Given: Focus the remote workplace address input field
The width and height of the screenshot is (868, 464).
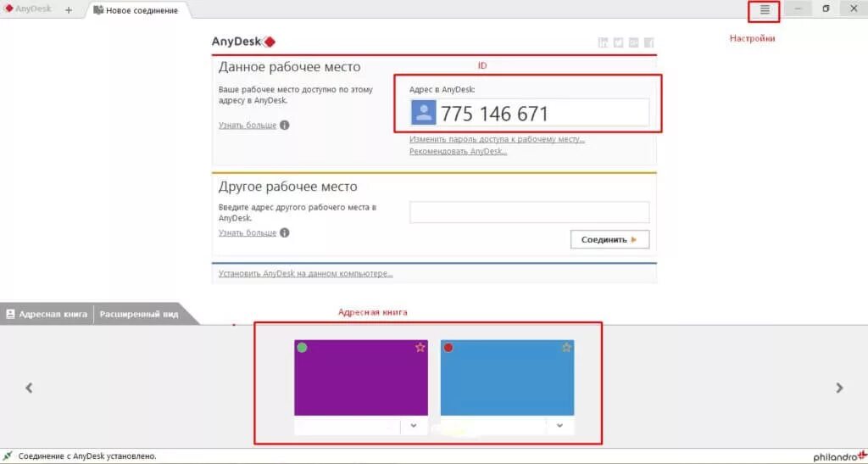Looking at the screenshot, I should pos(529,212).
